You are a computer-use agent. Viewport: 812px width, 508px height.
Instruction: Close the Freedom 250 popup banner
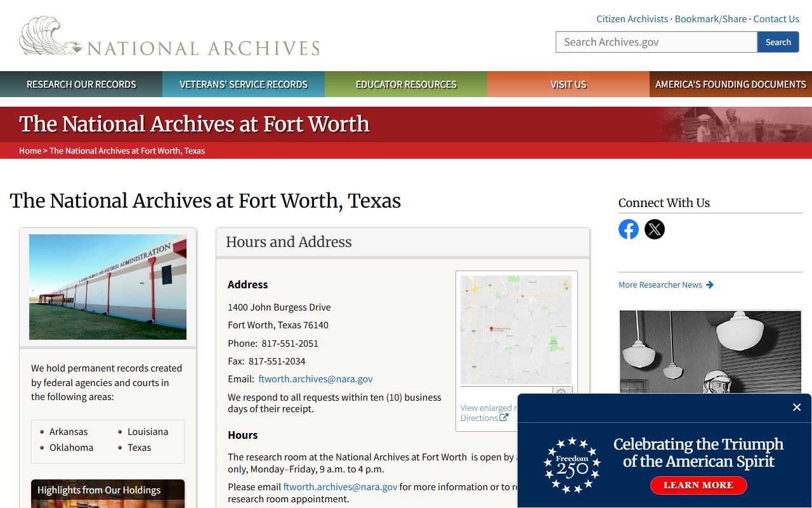797,408
